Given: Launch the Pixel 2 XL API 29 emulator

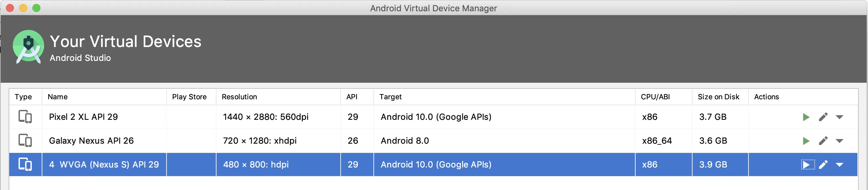Looking at the screenshot, I should tap(806, 117).
